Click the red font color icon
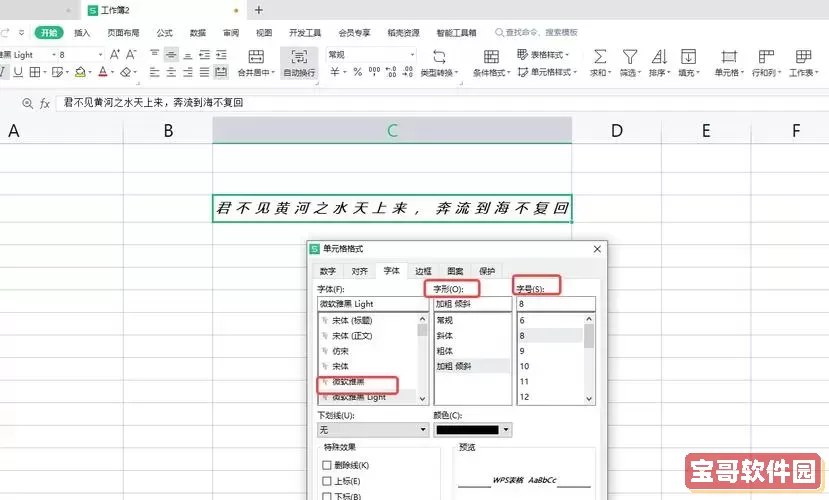The height and width of the screenshot is (500, 829). point(103,72)
